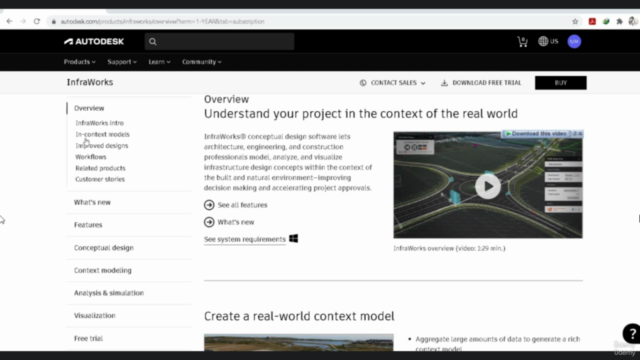Open the US region globe selector
The image size is (640, 360).
tap(548, 41)
